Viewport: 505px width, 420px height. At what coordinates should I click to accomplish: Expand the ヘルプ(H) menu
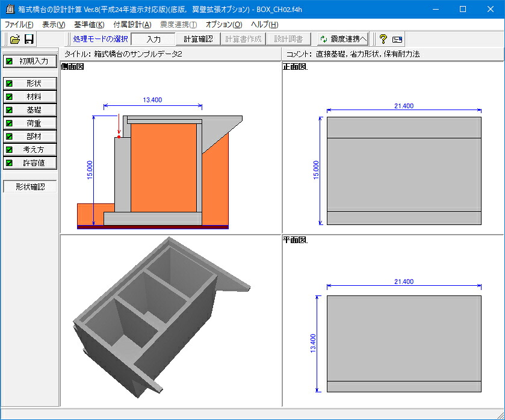(264, 25)
